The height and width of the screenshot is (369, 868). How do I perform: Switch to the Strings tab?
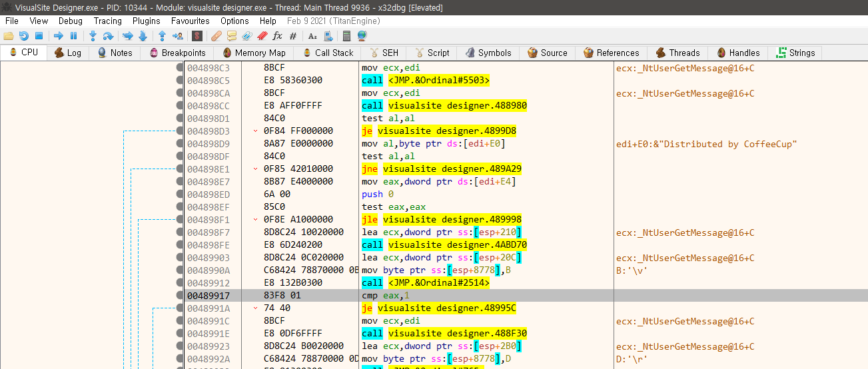tap(795, 53)
